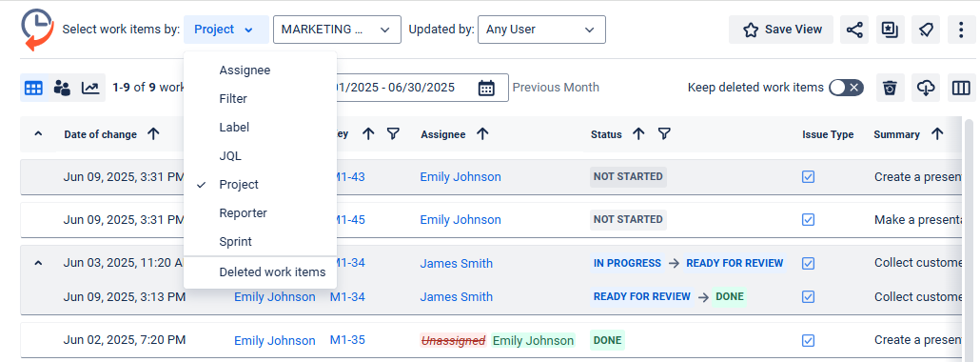Open the share view icon
The width and height of the screenshot is (980, 362).
pos(854,30)
